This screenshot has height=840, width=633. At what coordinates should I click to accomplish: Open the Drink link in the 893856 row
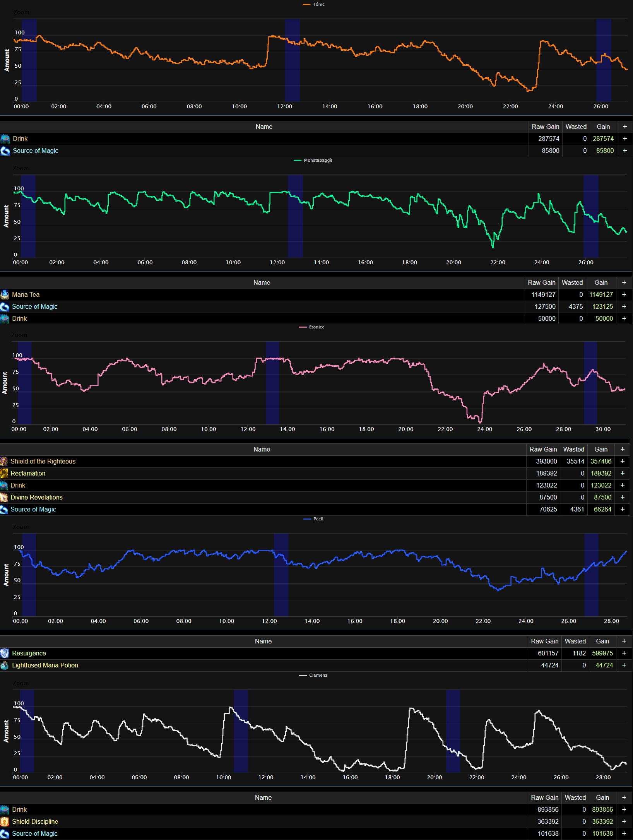click(19, 810)
